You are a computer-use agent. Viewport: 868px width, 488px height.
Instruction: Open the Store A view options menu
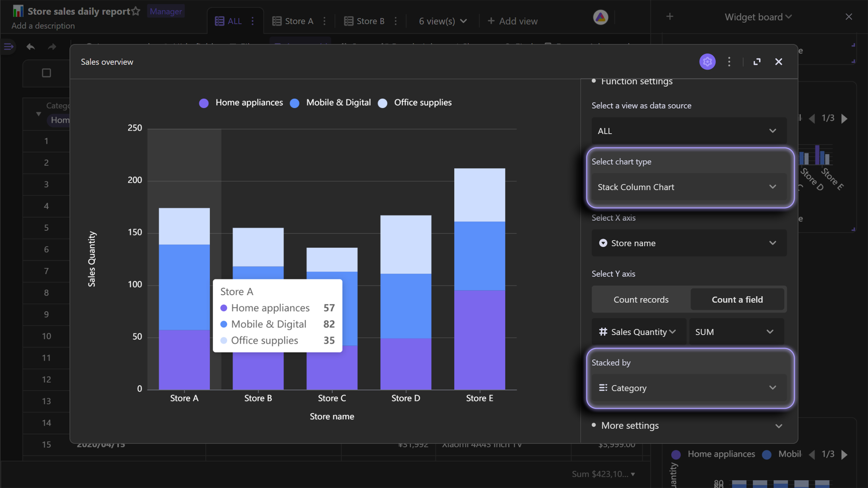(x=324, y=21)
